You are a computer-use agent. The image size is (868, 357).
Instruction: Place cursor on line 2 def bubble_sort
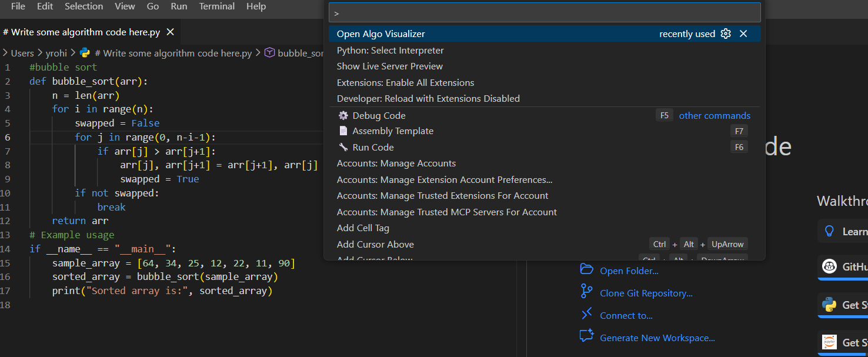tap(88, 81)
